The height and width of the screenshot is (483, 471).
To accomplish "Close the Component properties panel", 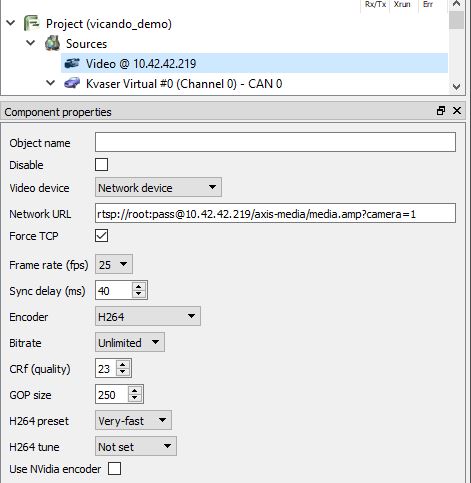I will (x=457, y=111).
